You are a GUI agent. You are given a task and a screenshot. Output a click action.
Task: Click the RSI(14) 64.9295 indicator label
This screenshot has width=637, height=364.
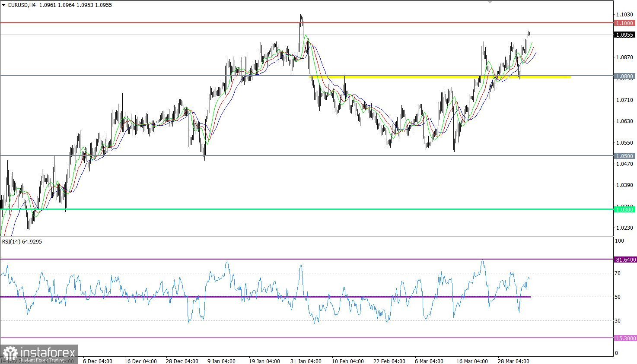pyautogui.click(x=22, y=242)
